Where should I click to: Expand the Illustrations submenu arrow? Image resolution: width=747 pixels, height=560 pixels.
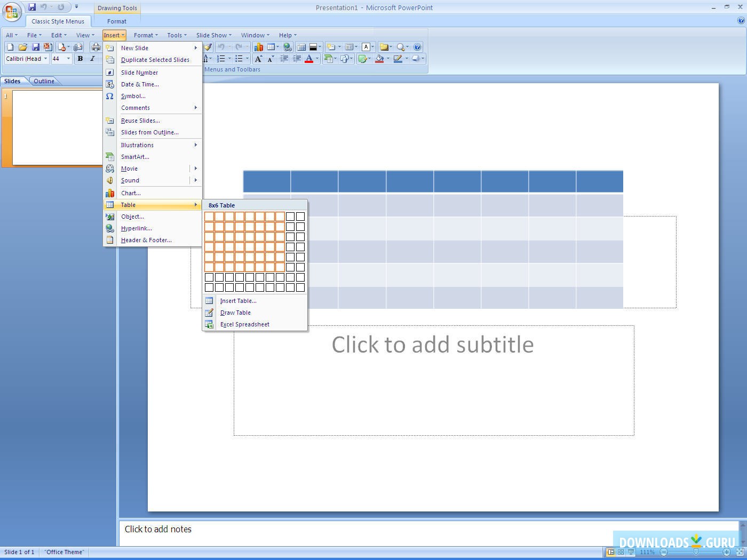click(196, 145)
